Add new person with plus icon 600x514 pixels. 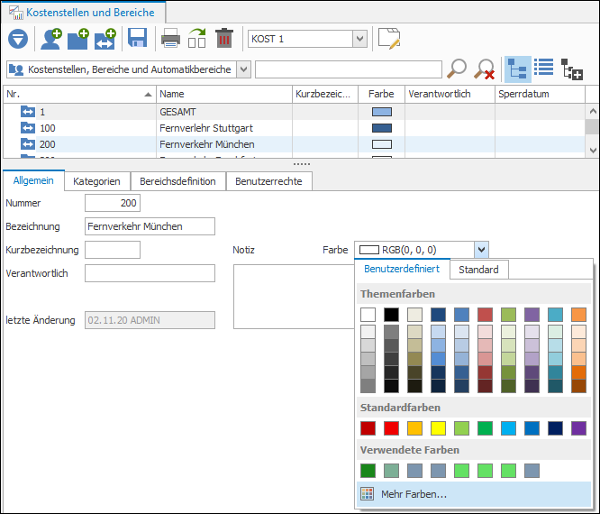coord(51,39)
